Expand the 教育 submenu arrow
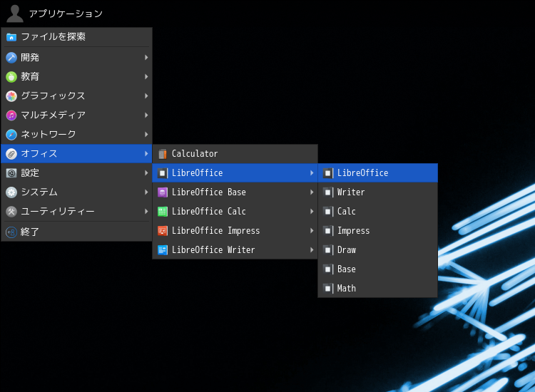The height and width of the screenshot is (392, 535). pyautogui.click(x=146, y=77)
